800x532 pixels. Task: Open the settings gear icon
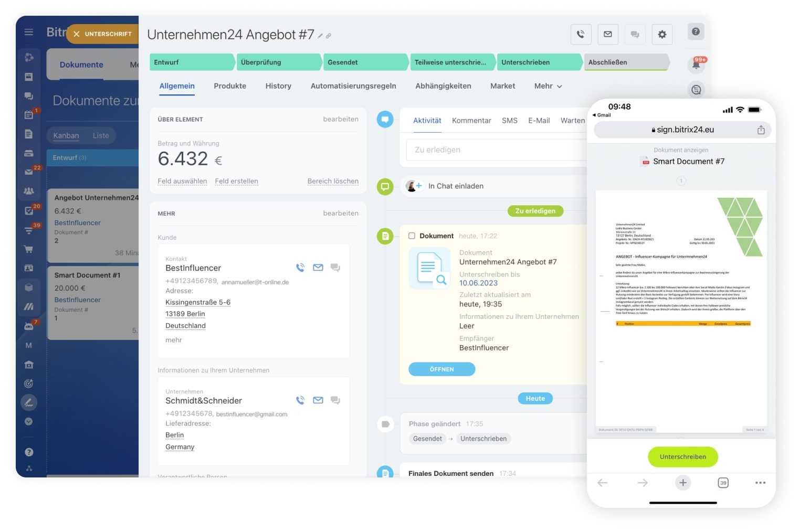[662, 35]
